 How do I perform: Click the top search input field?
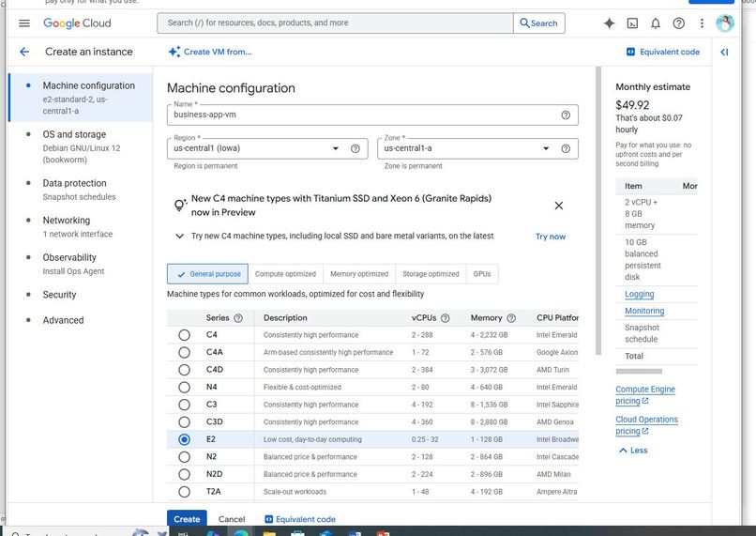tap(335, 23)
